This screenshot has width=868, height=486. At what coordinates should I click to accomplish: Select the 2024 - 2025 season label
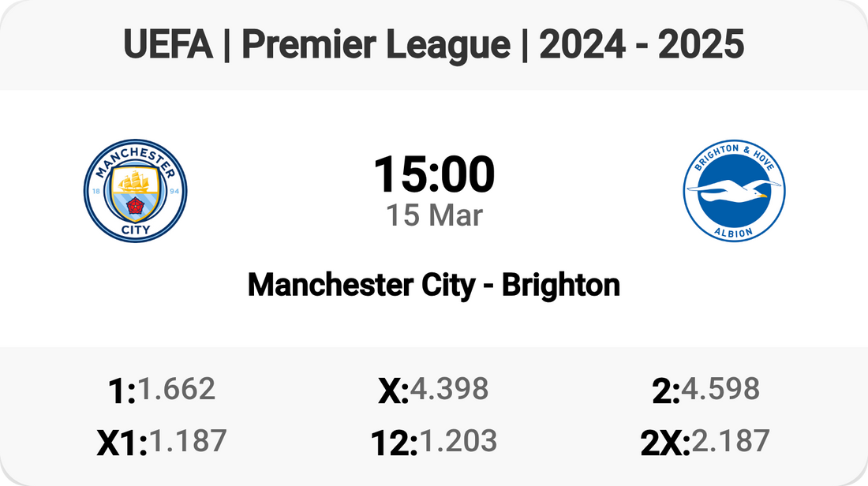642,45
